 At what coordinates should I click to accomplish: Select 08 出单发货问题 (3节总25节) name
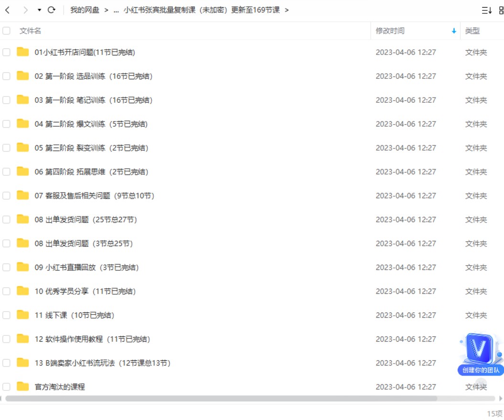click(x=84, y=243)
